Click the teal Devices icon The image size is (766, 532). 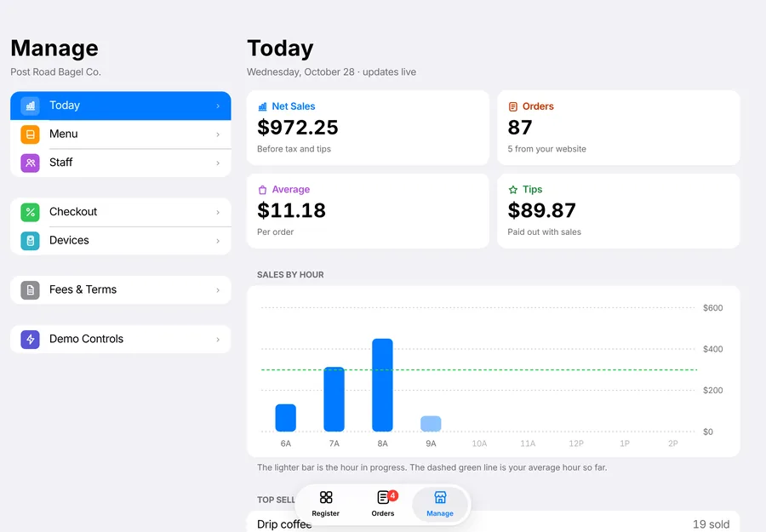(x=31, y=241)
